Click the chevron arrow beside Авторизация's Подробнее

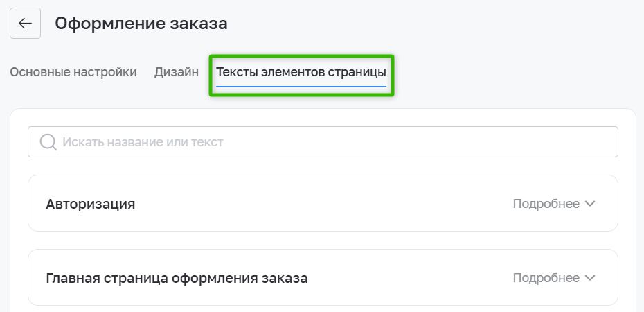coord(590,204)
